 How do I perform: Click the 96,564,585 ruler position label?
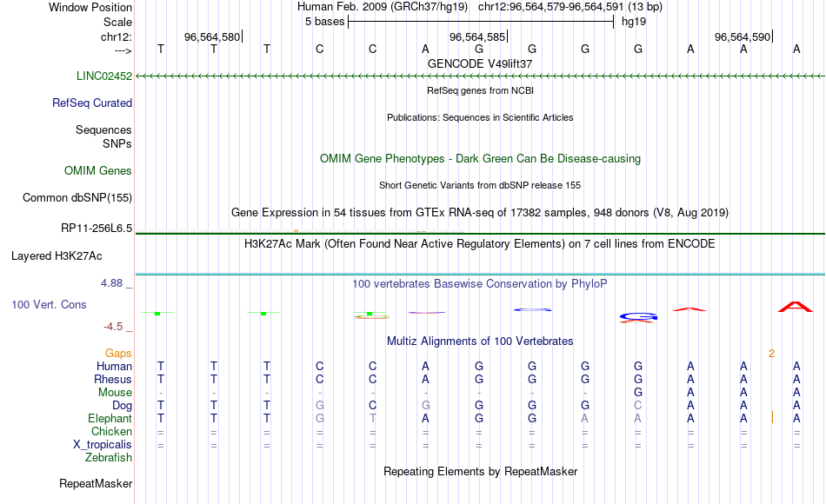[477, 36]
